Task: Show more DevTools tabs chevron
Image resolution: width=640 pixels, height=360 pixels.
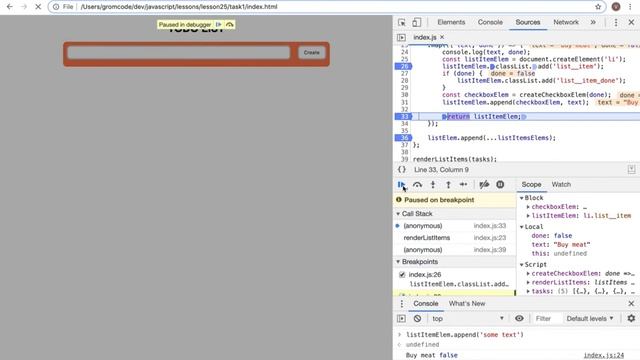Action: (x=593, y=22)
